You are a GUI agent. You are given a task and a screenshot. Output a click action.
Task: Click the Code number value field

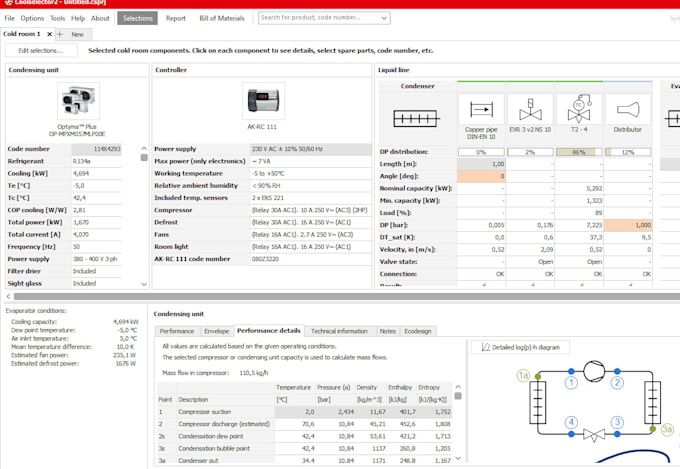point(96,149)
